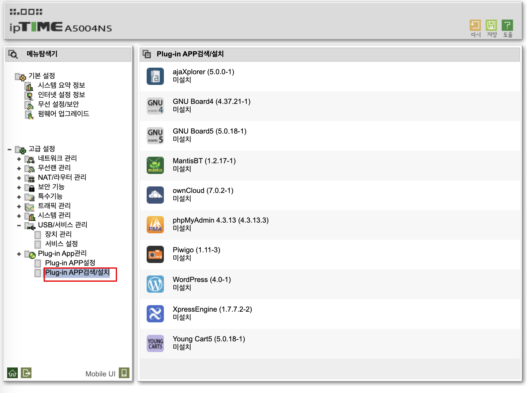
Task: Click the 저장 (save) icon in header
Action: coord(491,25)
